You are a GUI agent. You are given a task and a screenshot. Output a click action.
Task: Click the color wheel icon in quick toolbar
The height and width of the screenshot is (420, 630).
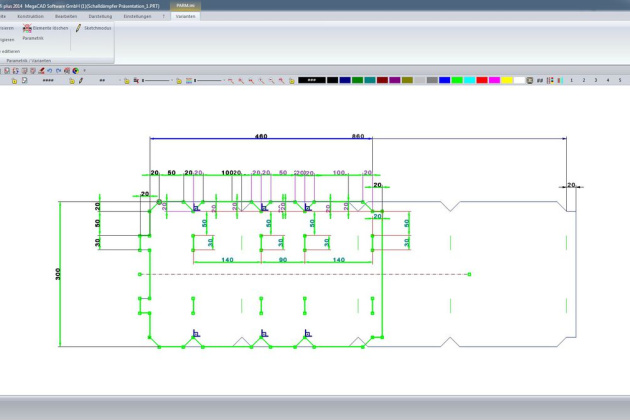tap(76, 71)
